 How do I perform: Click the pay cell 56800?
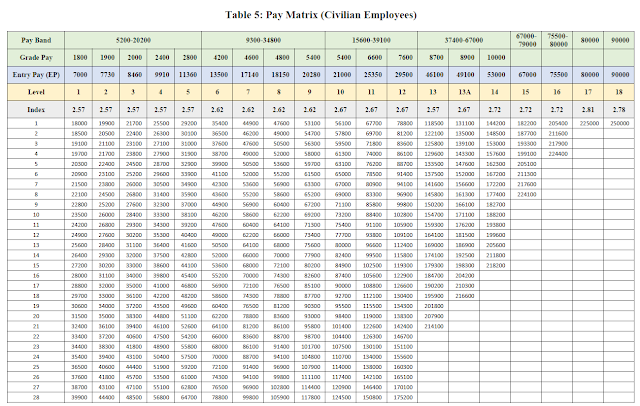(161, 397)
